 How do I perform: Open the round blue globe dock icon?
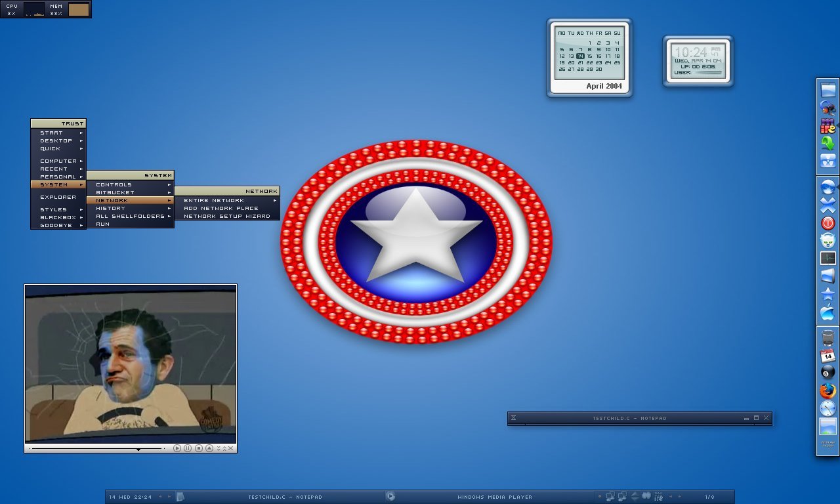pyautogui.click(x=828, y=187)
